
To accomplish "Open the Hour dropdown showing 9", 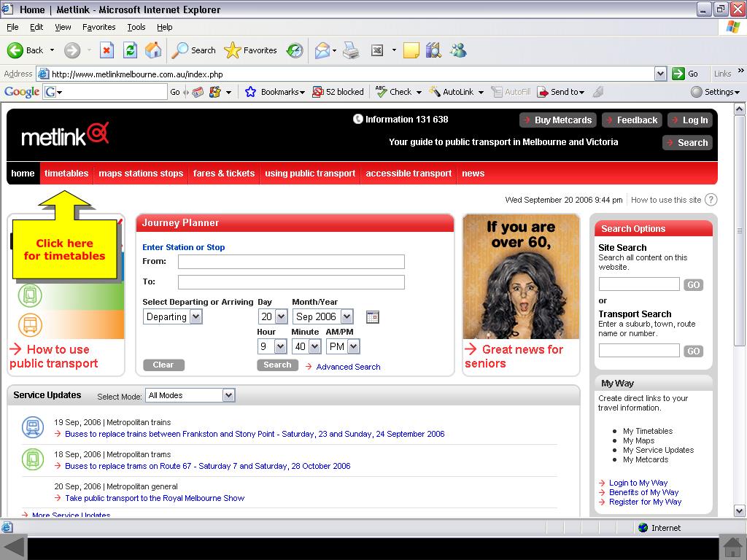I will click(272, 346).
